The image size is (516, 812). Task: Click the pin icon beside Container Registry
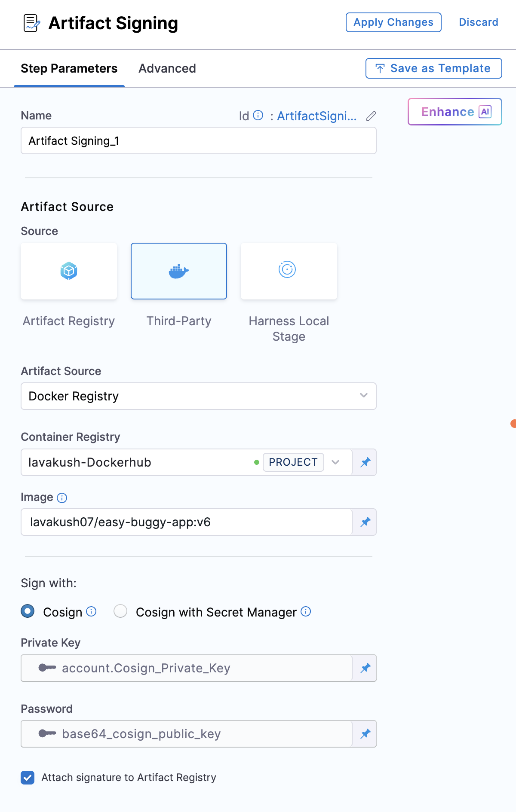coord(365,462)
